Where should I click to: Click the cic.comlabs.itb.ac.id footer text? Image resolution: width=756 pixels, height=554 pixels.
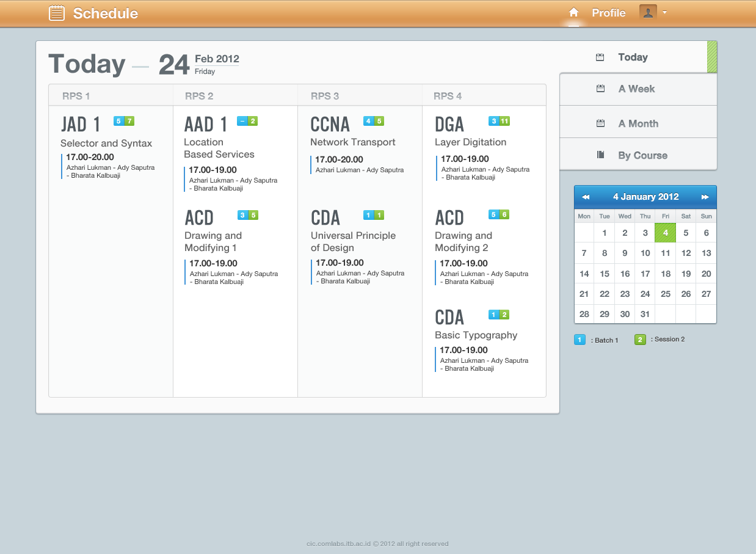(377, 544)
